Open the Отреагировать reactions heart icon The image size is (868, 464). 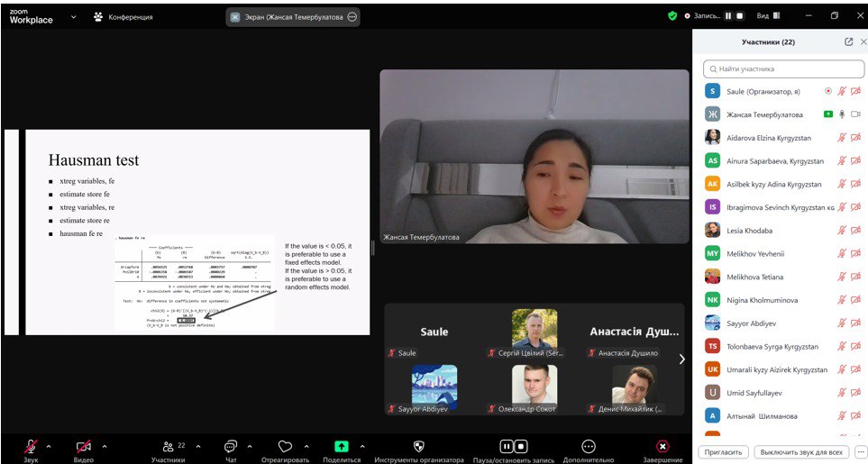285,446
